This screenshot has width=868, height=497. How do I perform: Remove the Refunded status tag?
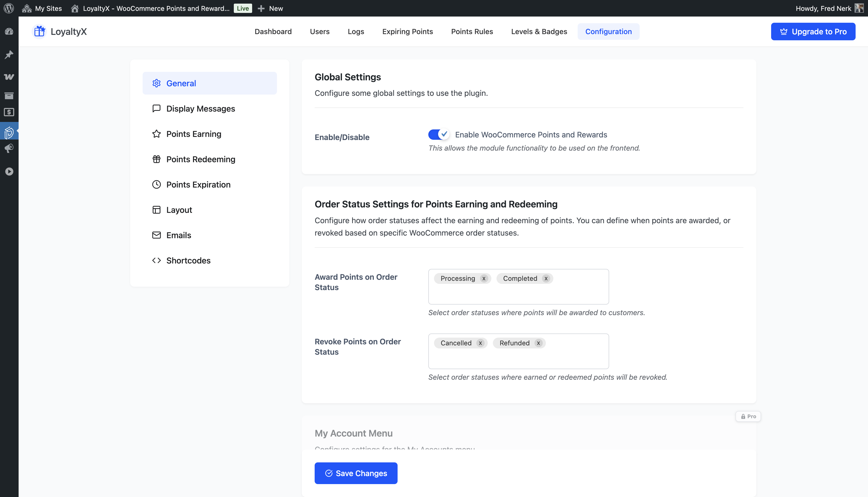click(x=538, y=343)
